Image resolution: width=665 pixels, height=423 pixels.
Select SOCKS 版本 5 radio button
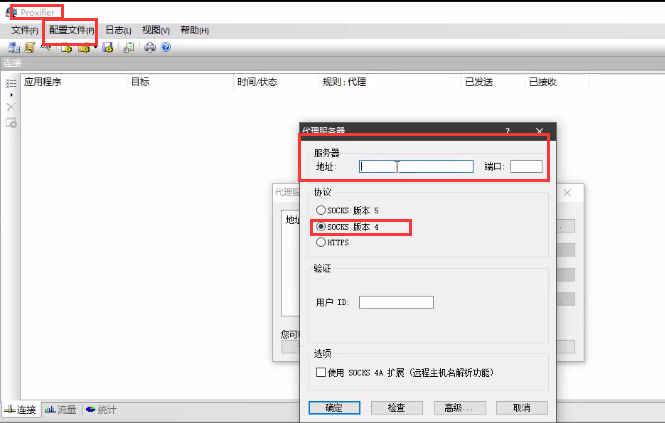(x=321, y=210)
